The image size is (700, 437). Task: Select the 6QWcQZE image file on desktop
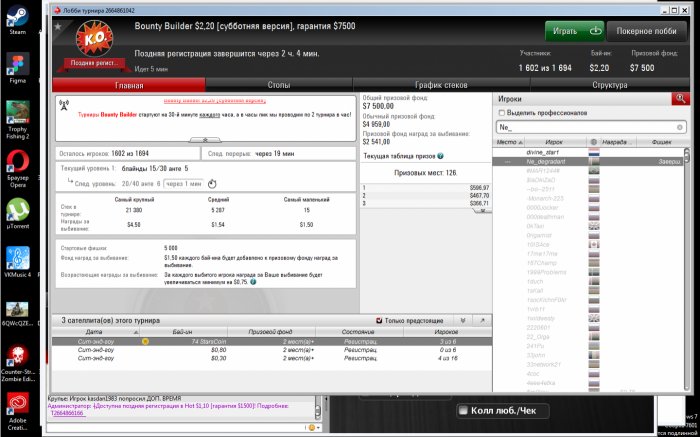point(17,314)
